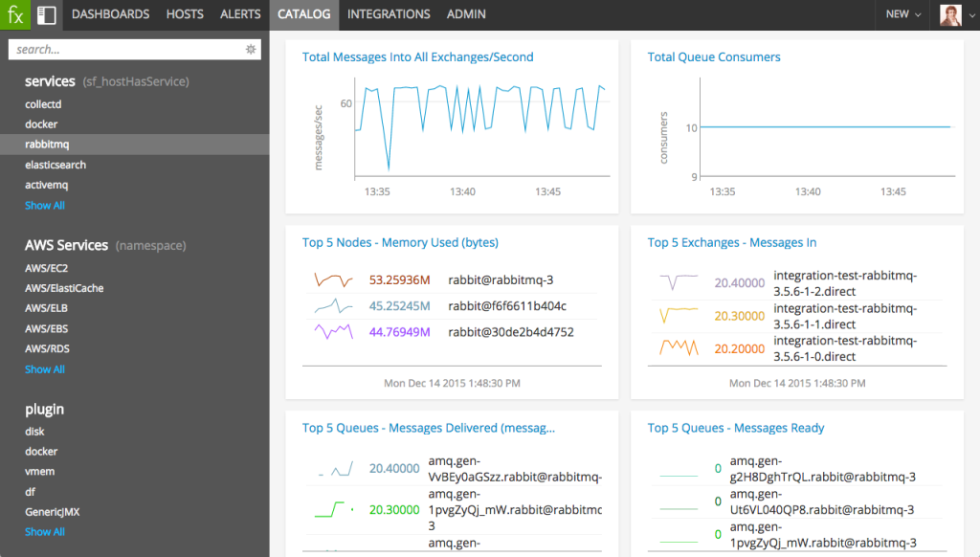Select collectd in services list

[x=43, y=104]
